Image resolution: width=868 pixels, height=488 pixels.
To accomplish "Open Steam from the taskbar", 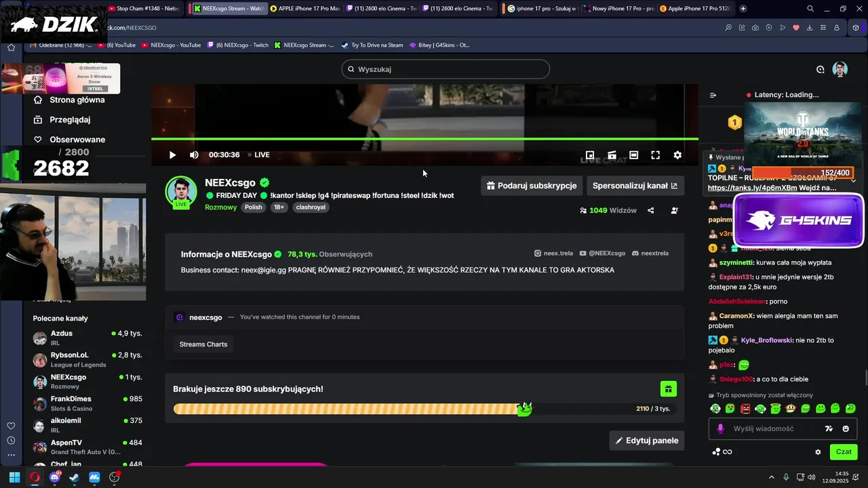I will 74,477.
